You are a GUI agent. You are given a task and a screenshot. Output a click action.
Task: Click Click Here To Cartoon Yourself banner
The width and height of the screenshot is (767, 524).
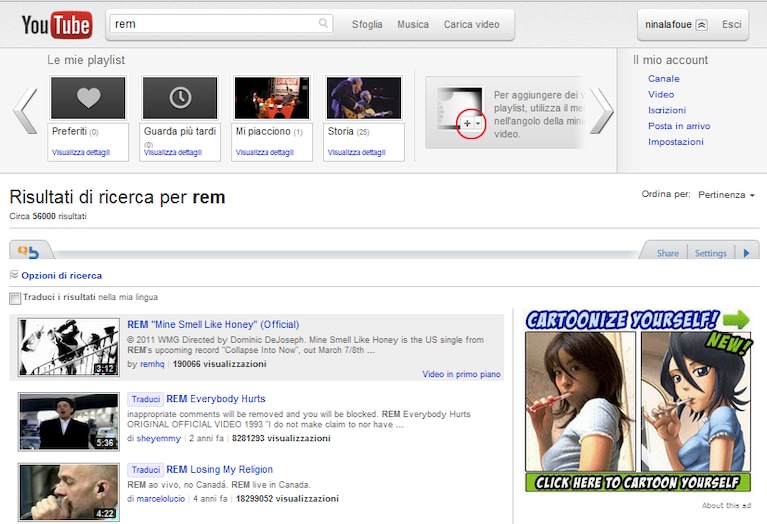pyautogui.click(x=638, y=482)
